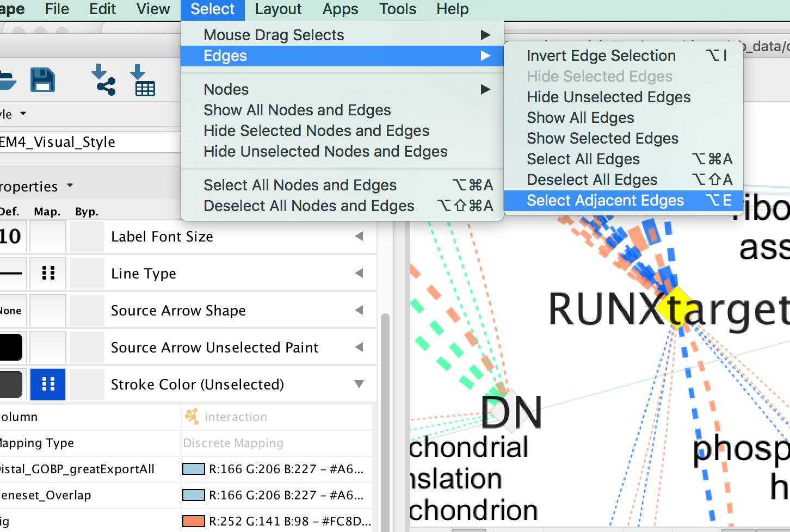Click the Save Session floppy disk icon
Viewport: 790px width, 532px height.
point(42,80)
